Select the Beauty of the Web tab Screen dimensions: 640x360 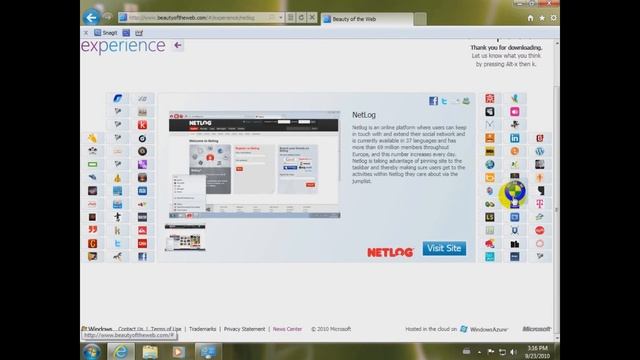point(367,19)
